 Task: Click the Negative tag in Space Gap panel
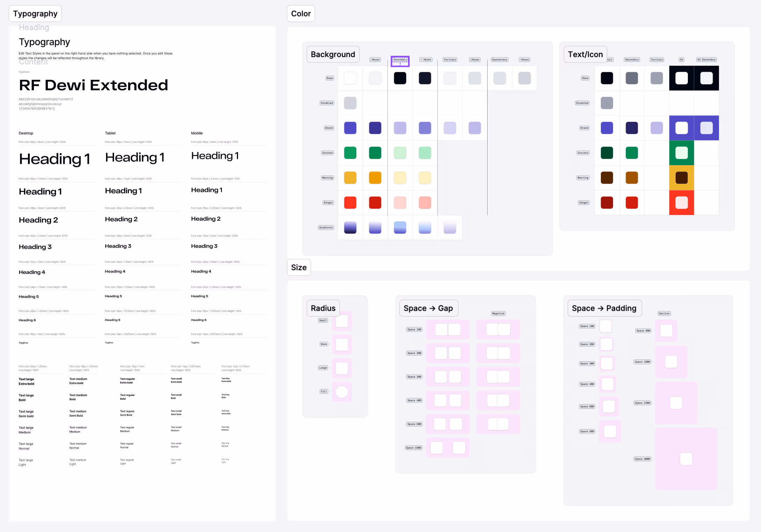(498, 314)
